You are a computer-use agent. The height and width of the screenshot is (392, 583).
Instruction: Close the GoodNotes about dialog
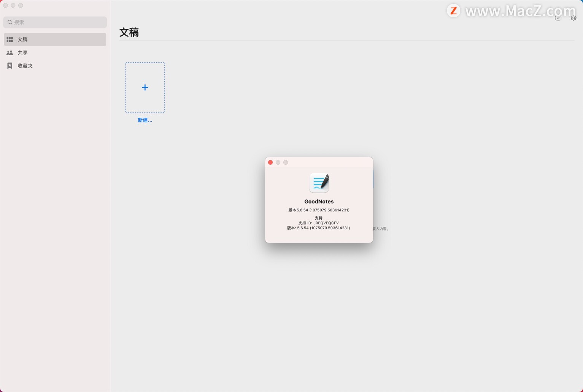270,162
